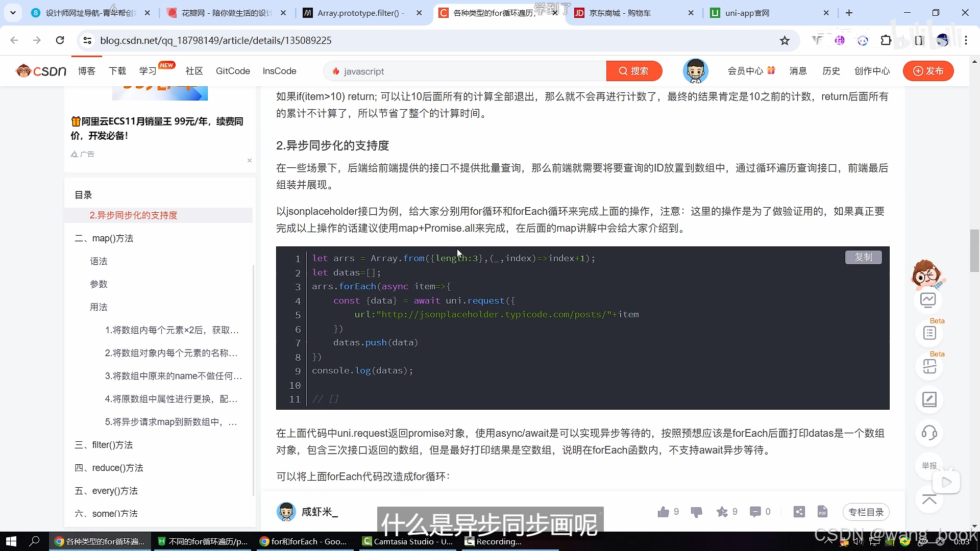The height and width of the screenshot is (551, 980).
Task: Close the sidebar advertisement
Action: point(250,160)
